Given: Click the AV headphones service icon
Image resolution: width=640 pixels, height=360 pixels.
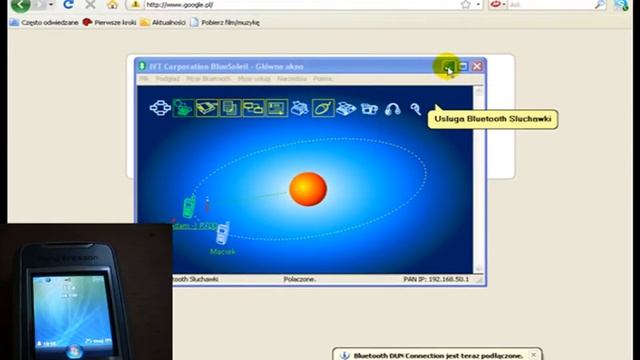Looking at the screenshot, I should 393,109.
